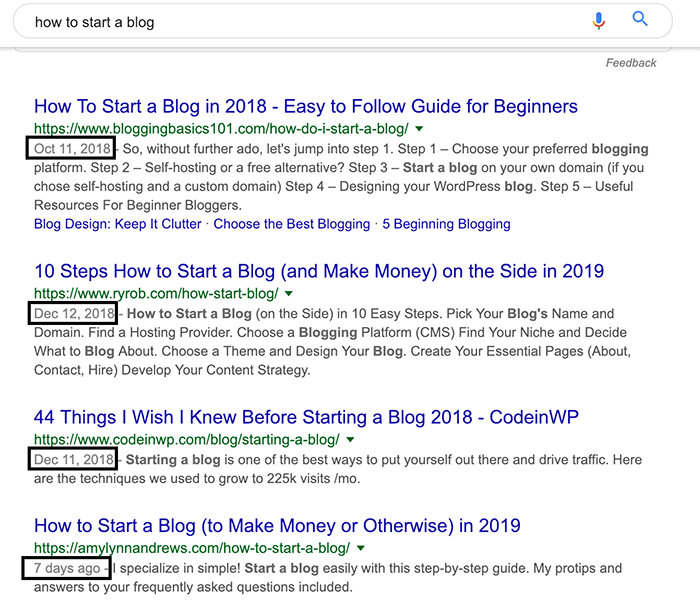Viewport: 700px width, 615px height.
Task: Open '10 Steps How to Start a Blog' result
Action: point(319,271)
